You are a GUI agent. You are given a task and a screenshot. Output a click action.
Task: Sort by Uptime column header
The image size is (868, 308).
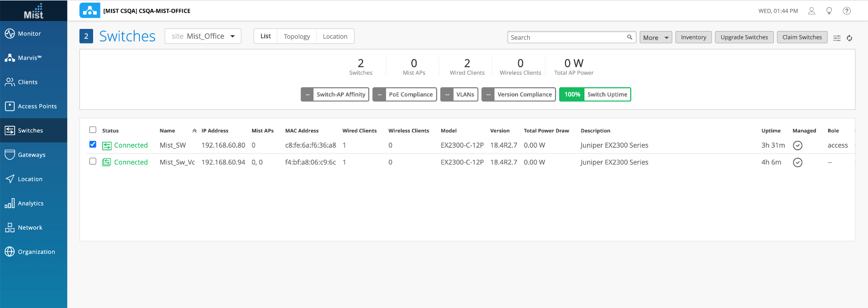(x=771, y=131)
